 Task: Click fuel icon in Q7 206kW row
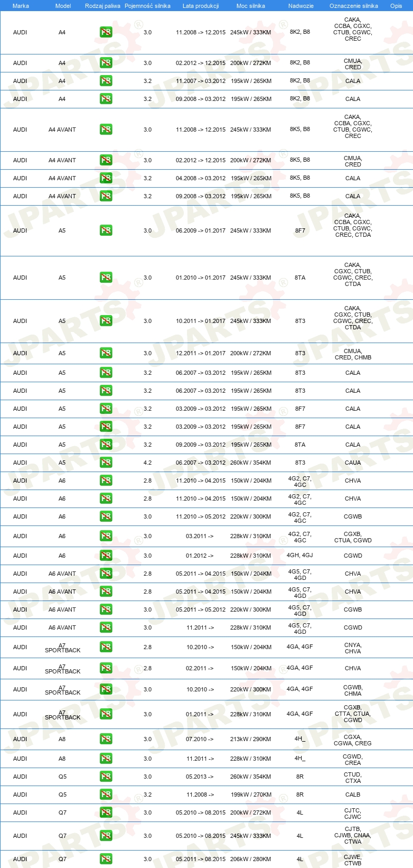coord(106,859)
